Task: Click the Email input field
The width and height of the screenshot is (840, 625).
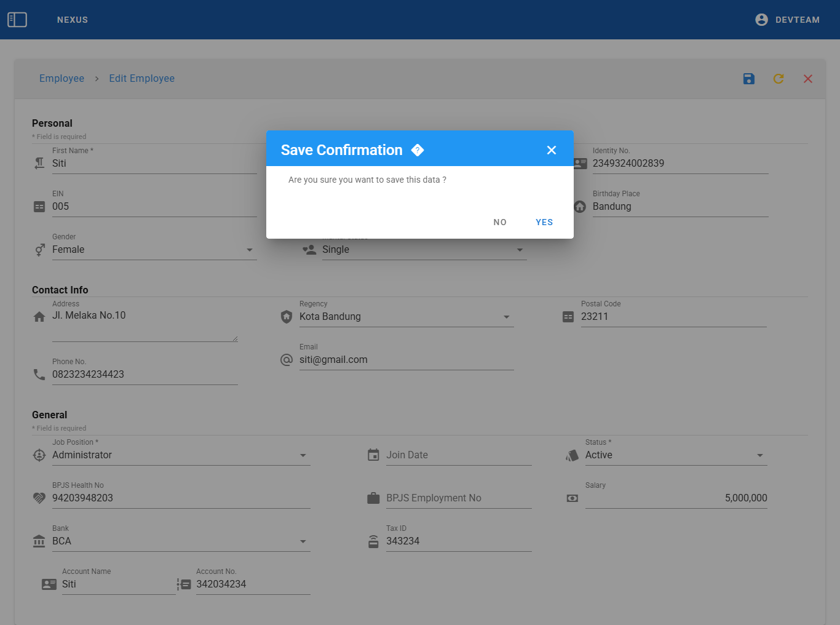Action: pos(406,360)
